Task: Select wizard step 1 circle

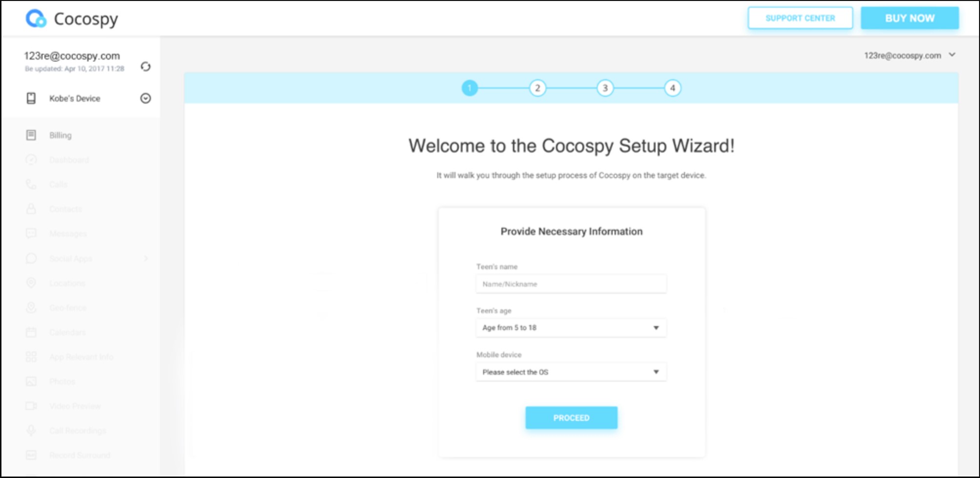Action: 469,88
